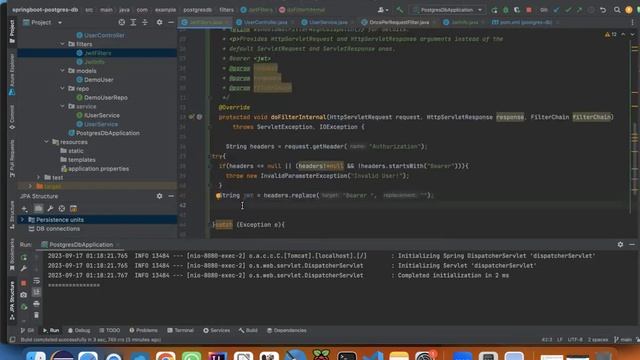Click Collapse All icon in Project panel
Viewport: 640px width, 360px height.
[145, 22]
